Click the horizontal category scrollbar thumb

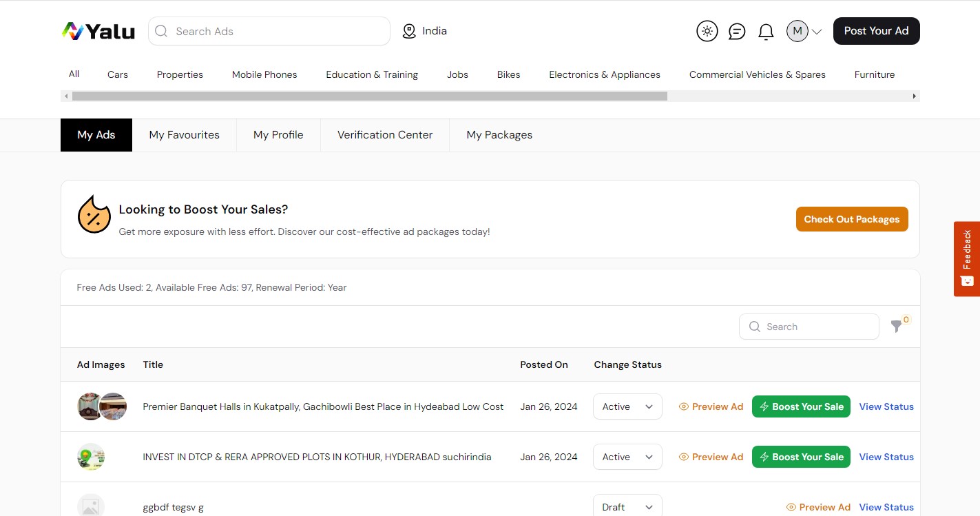click(370, 96)
